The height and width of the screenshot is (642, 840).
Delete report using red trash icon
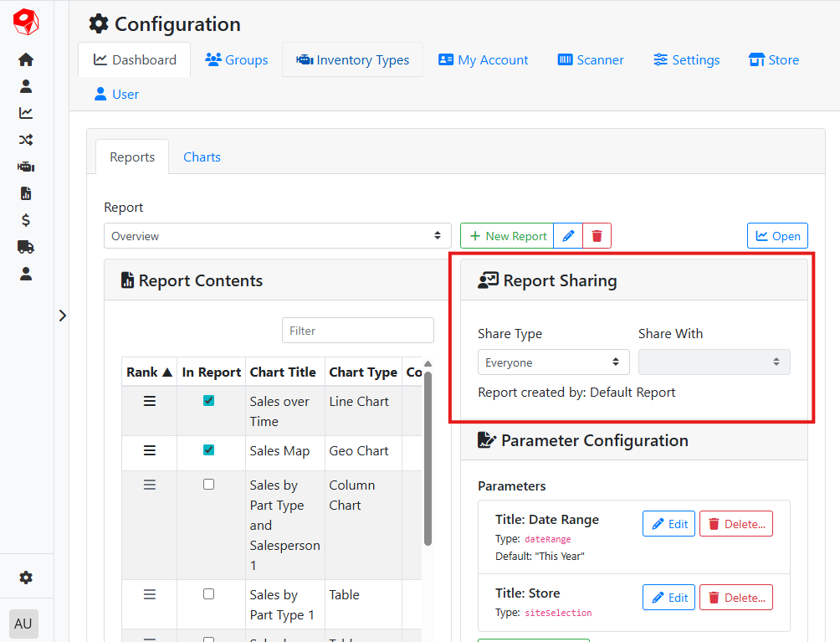click(597, 236)
